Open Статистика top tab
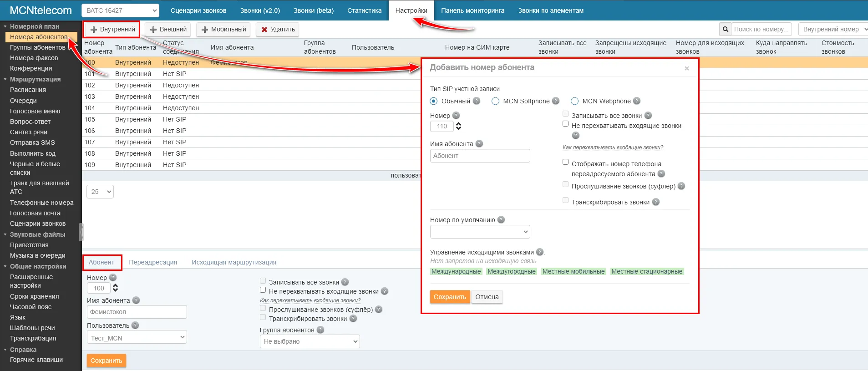This screenshot has height=371, width=868. [x=364, y=10]
